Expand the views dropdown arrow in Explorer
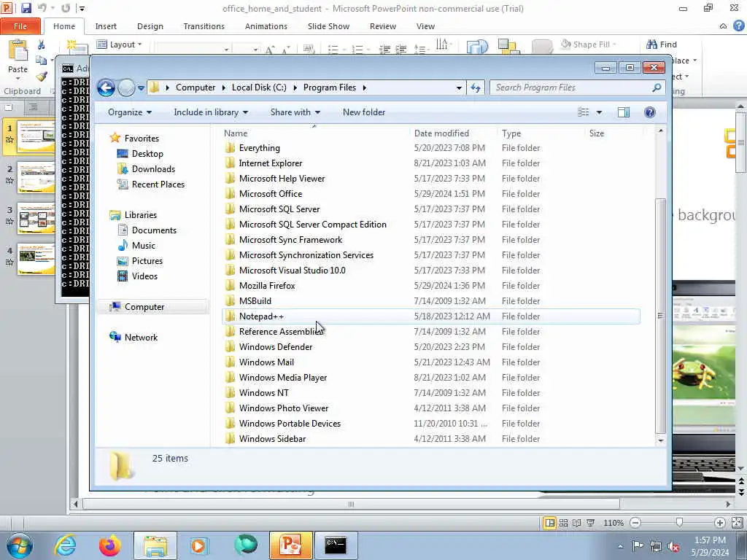 pos(599,112)
